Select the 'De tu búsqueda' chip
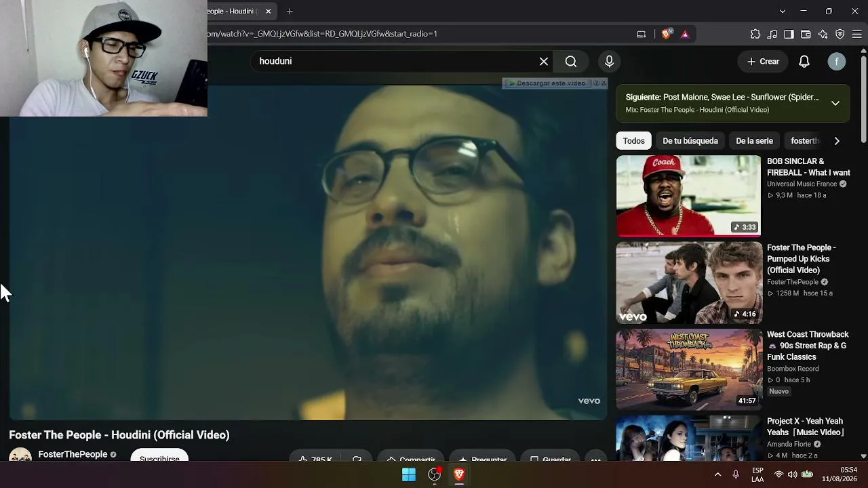868x488 pixels. pyautogui.click(x=690, y=141)
